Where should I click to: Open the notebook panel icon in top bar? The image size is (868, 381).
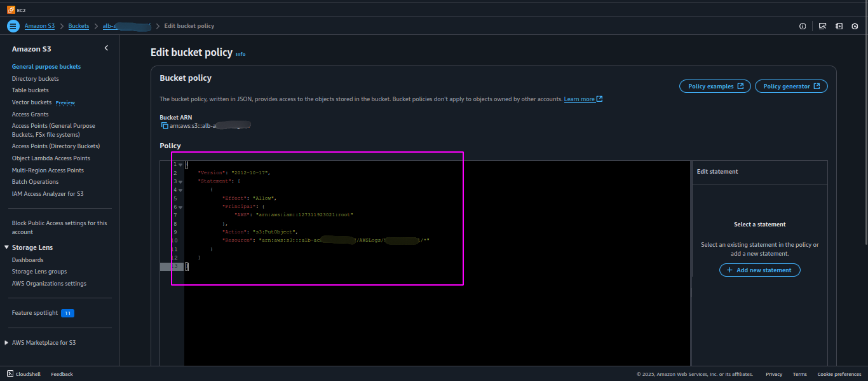839,26
